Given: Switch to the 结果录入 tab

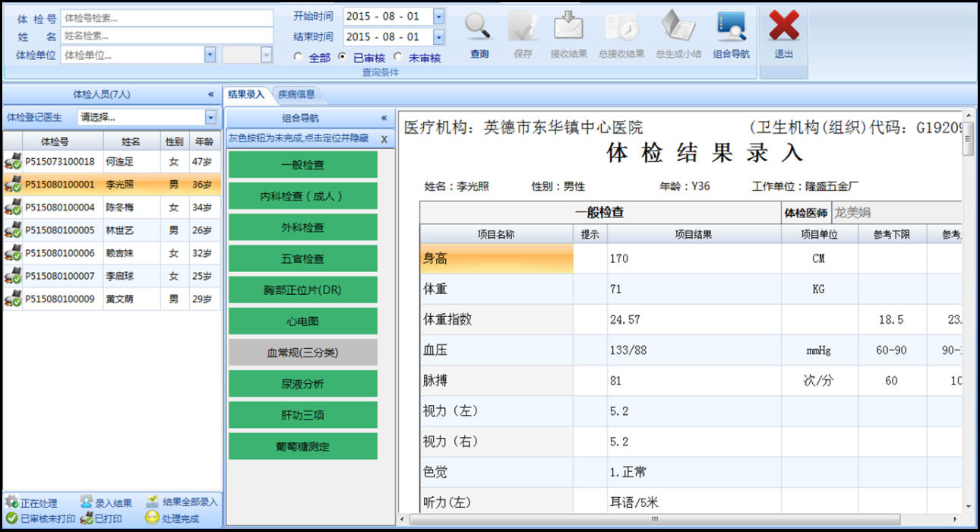Looking at the screenshot, I should click(246, 94).
